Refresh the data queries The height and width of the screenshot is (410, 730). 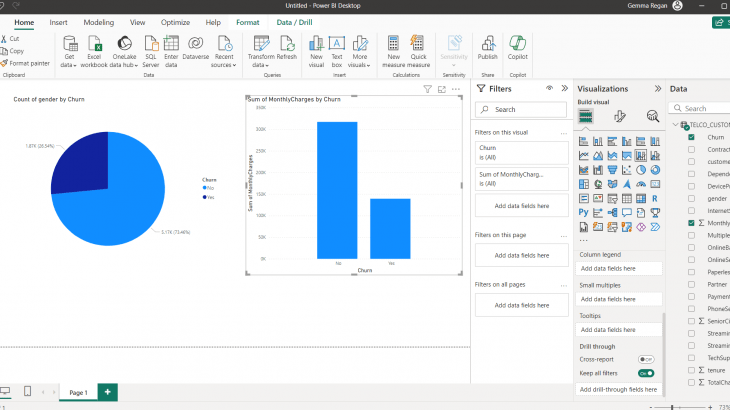click(x=287, y=48)
